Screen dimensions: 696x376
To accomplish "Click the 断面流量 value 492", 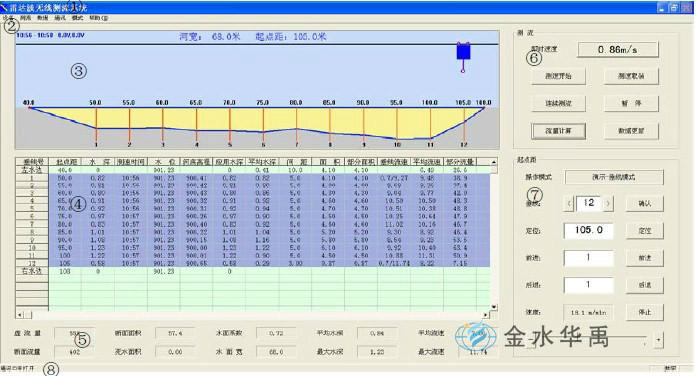I will [74, 352].
